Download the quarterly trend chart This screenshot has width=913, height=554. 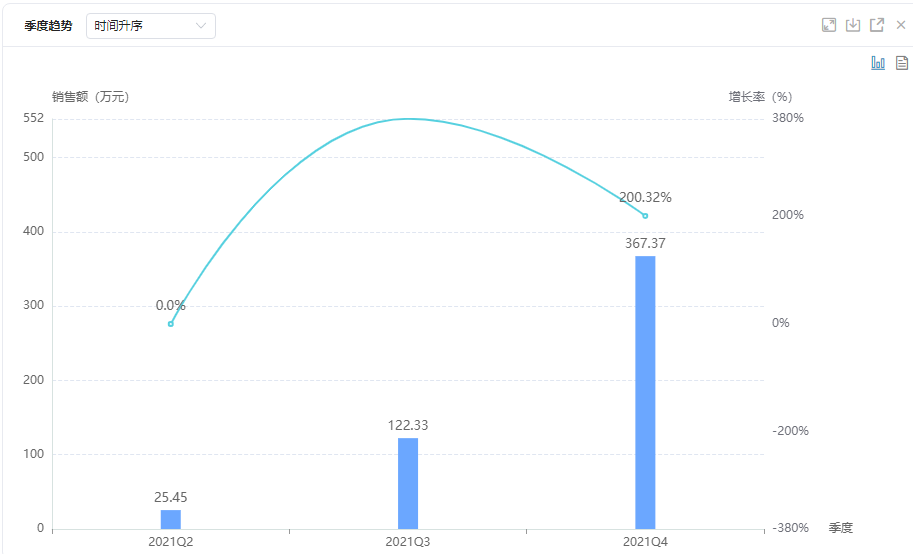tap(853, 25)
